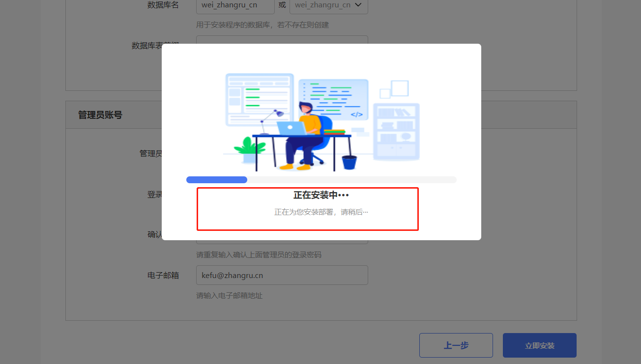This screenshot has width=641, height=364.
Task: Click the 正在为您安装部署 message text
Action: (321, 212)
